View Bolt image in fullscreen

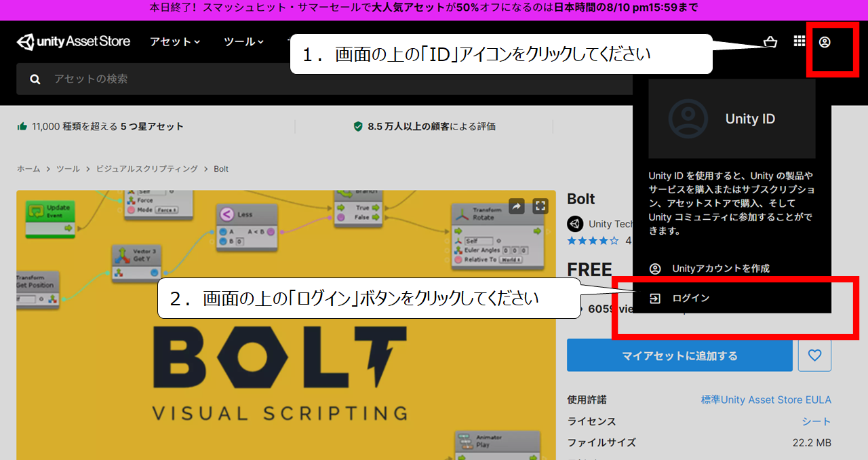pyautogui.click(x=540, y=206)
